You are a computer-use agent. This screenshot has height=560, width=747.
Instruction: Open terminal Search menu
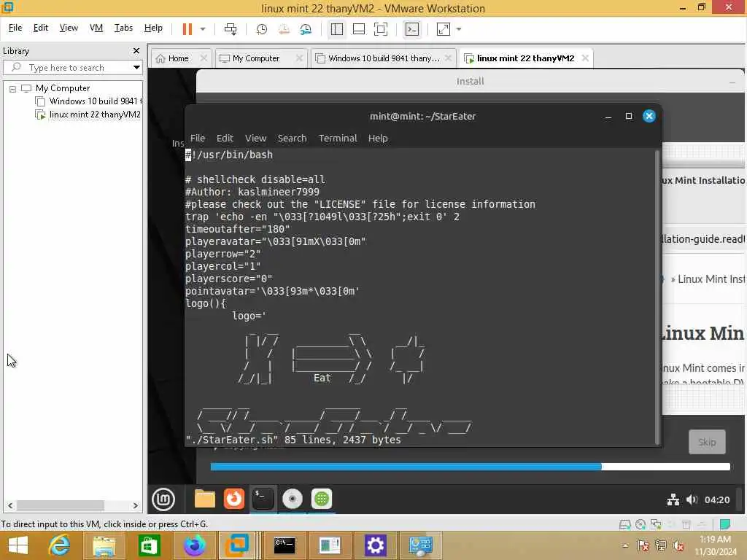point(292,138)
